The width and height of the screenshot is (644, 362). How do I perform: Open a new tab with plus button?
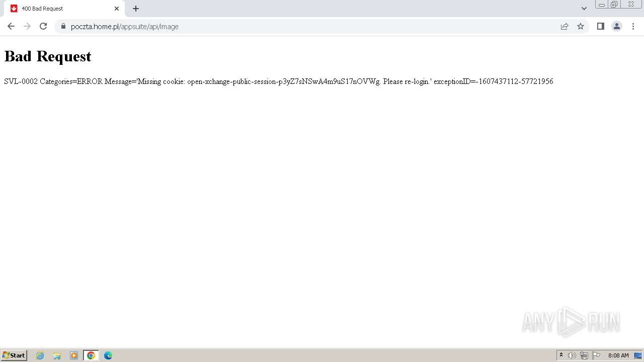(x=136, y=9)
